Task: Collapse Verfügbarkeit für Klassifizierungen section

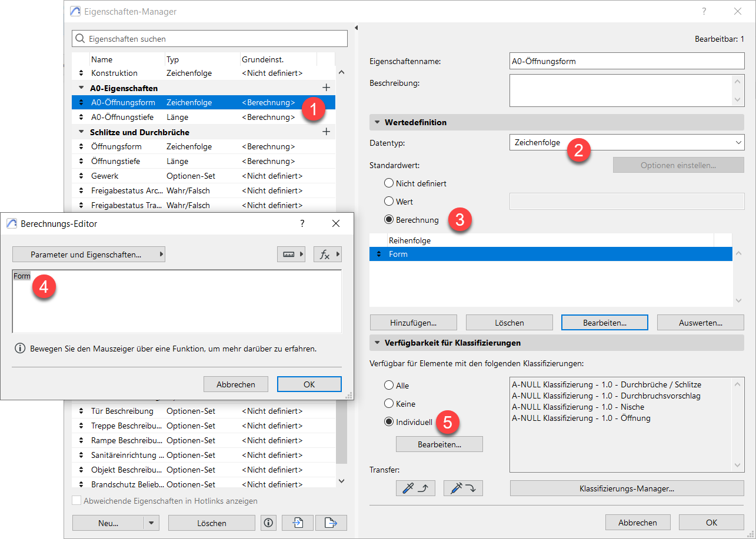Action: (377, 343)
